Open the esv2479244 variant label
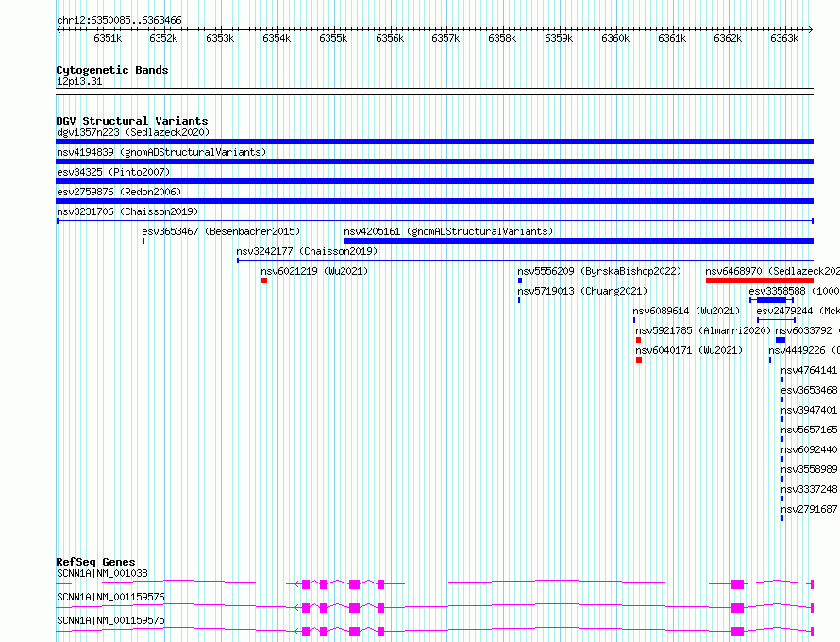840x642 pixels. pyautogui.click(x=798, y=311)
